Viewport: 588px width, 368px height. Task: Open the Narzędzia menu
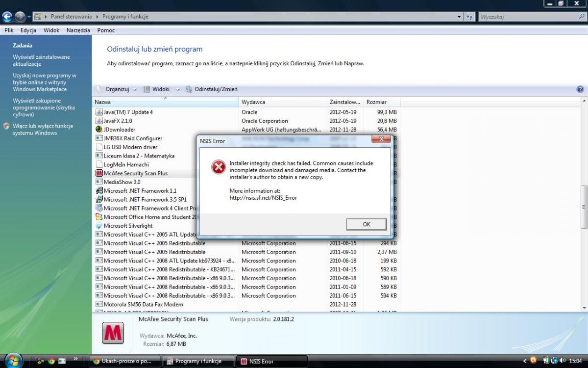tap(78, 30)
